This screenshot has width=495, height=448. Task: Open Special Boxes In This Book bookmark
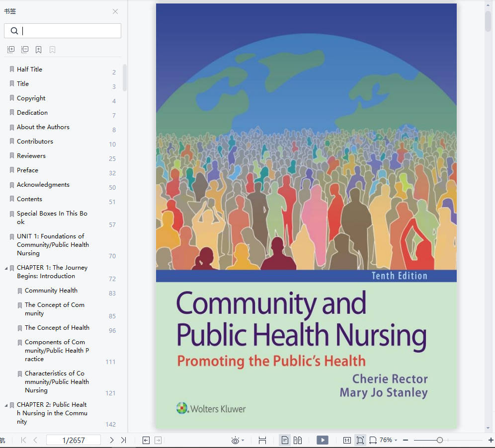(52, 218)
